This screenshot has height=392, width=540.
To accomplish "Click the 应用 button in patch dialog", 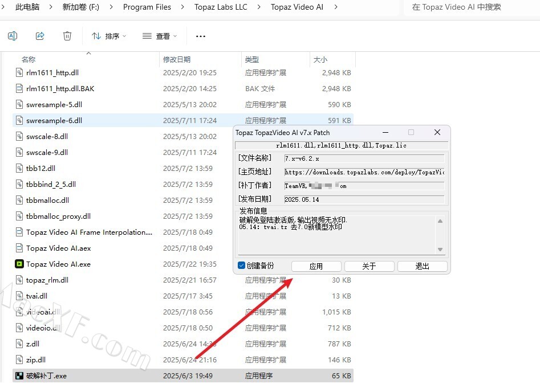I will [316, 266].
